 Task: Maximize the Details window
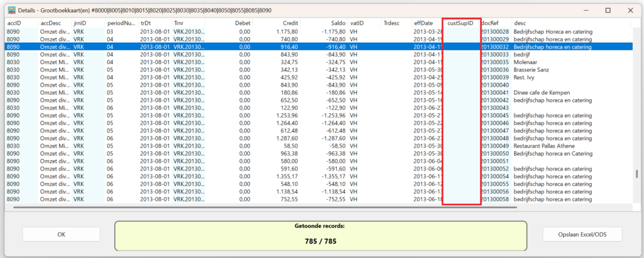pyautogui.click(x=608, y=10)
